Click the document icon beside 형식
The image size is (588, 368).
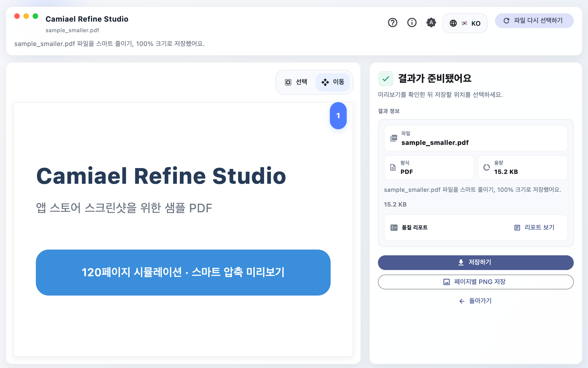[x=393, y=167]
